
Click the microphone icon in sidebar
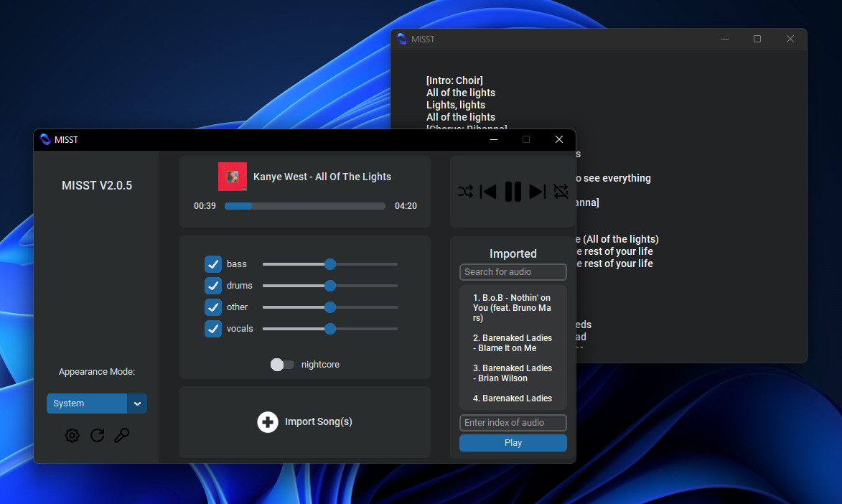pyautogui.click(x=122, y=435)
